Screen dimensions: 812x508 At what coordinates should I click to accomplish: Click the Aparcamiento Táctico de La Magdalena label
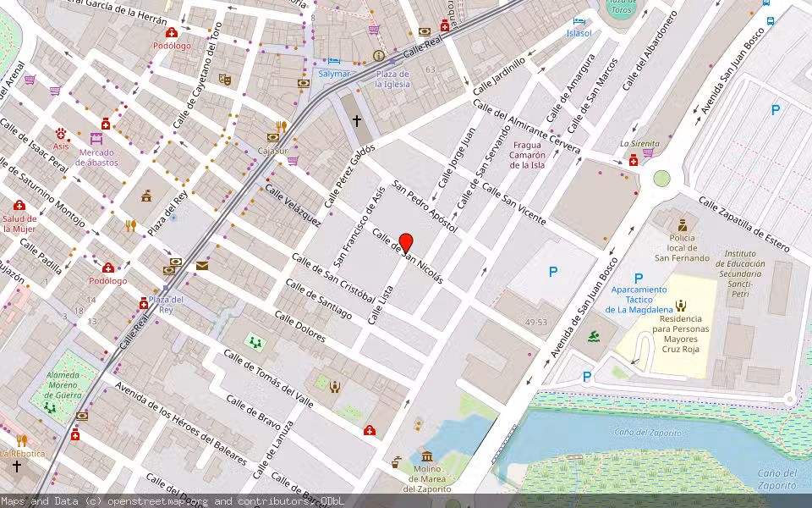coord(639,300)
